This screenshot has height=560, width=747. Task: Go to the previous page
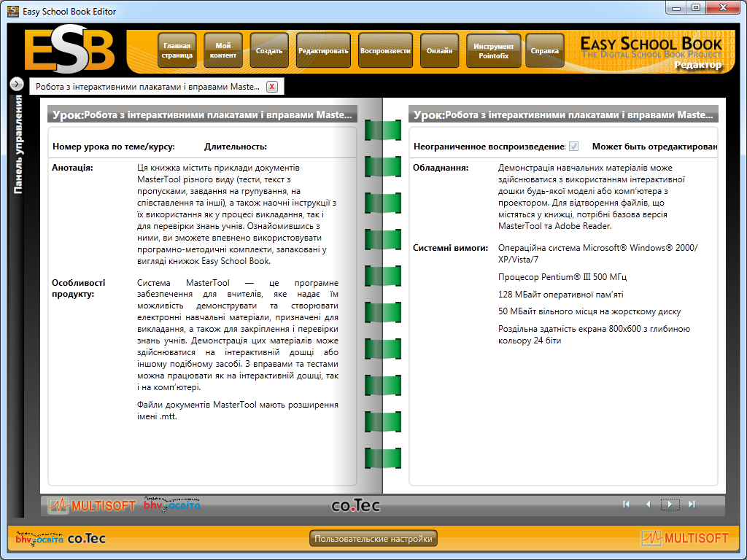coord(648,505)
